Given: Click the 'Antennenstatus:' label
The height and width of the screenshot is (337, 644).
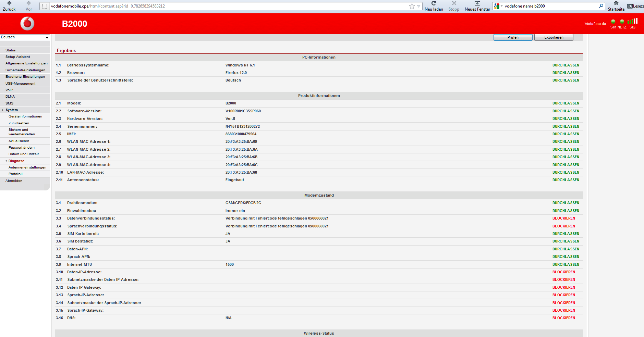Looking at the screenshot, I should click(x=83, y=180).
